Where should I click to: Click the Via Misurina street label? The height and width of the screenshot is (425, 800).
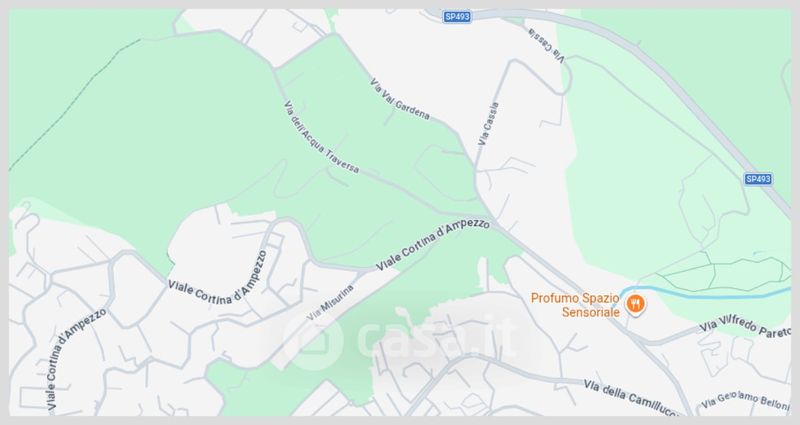click(x=331, y=303)
